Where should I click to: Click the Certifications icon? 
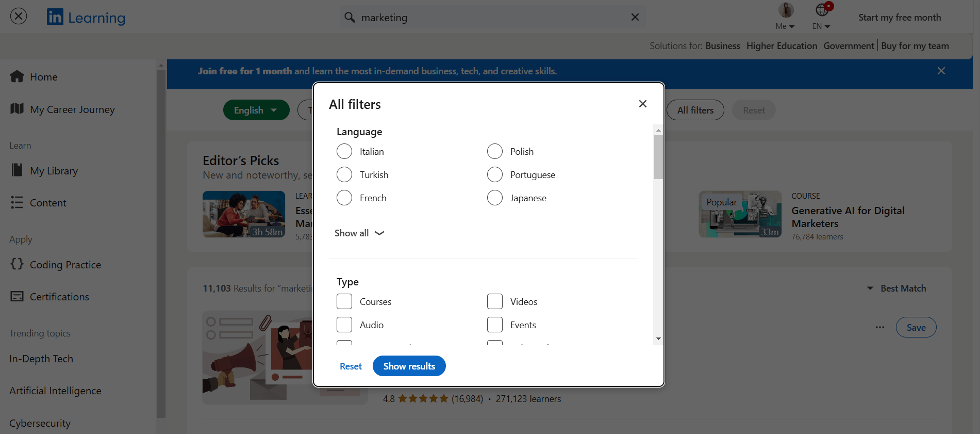tap(17, 296)
